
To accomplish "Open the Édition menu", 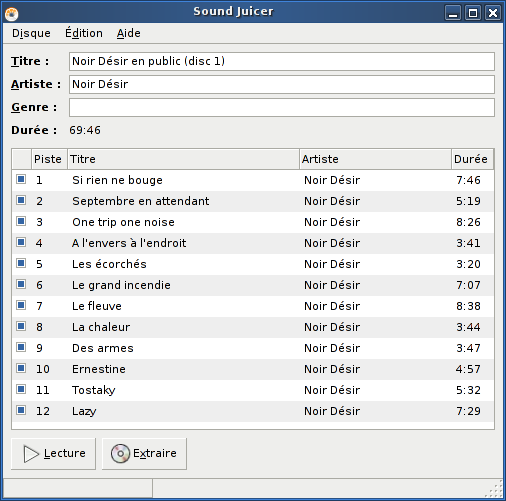I will click(x=84, y=33).
